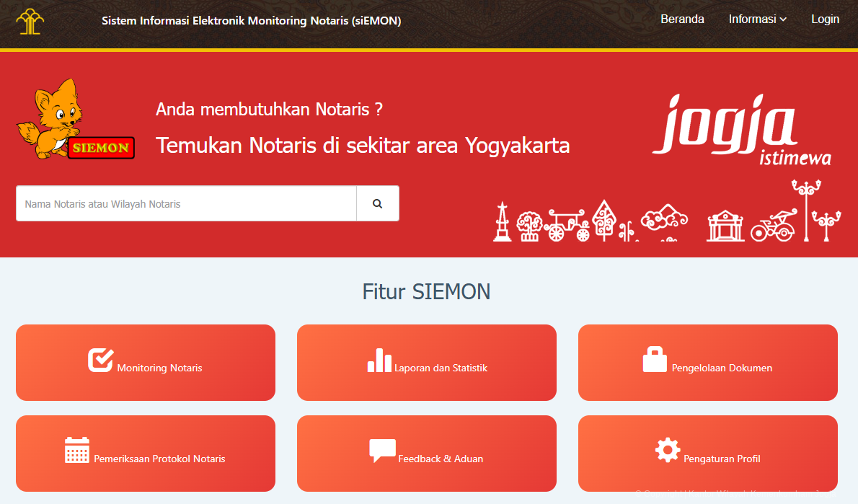This screenshot has width=858, height=504.
Task: Select Beranda in the navigation bar
Action: [682, 19]
